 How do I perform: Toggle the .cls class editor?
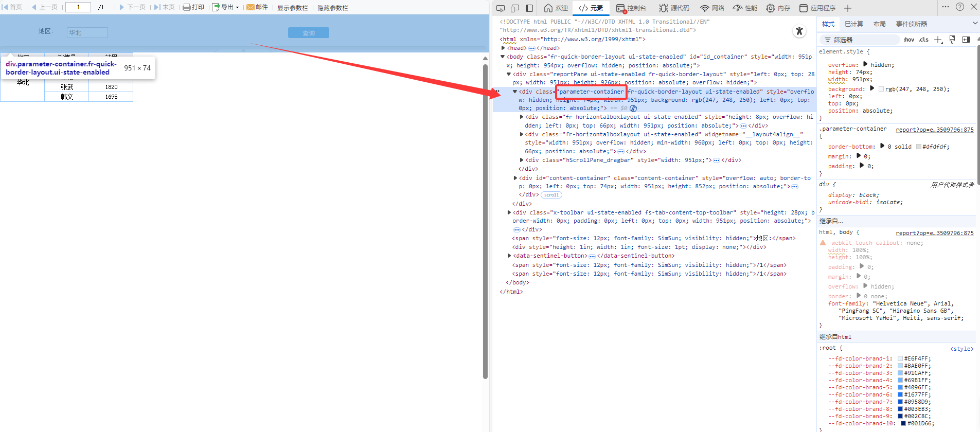[x=923, y=40]
